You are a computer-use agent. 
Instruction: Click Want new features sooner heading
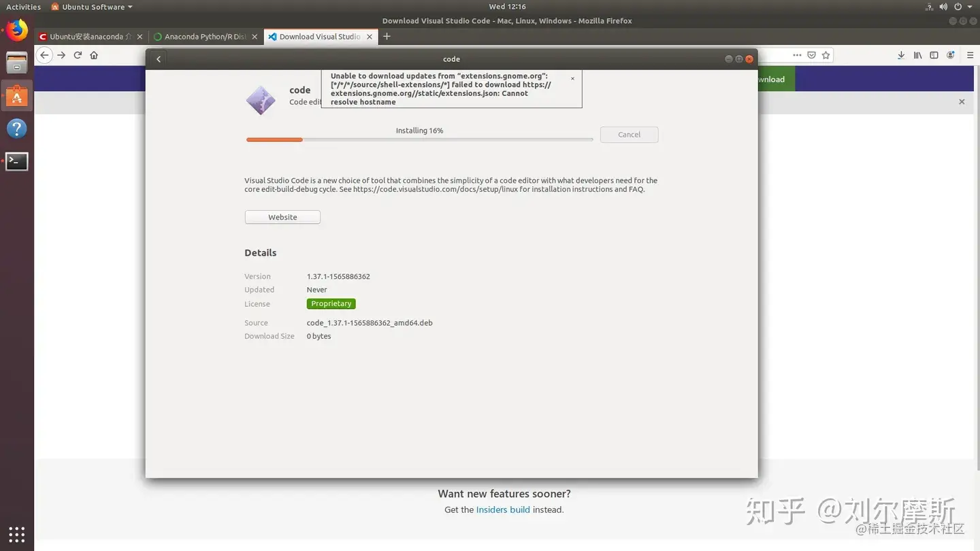504,494
